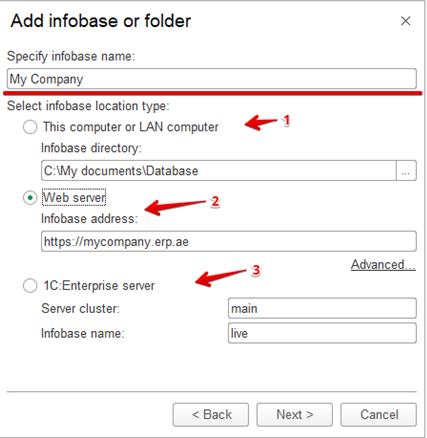Click the red arrow annotation numbered 1
427x438 pixels.
click(267, 122)
